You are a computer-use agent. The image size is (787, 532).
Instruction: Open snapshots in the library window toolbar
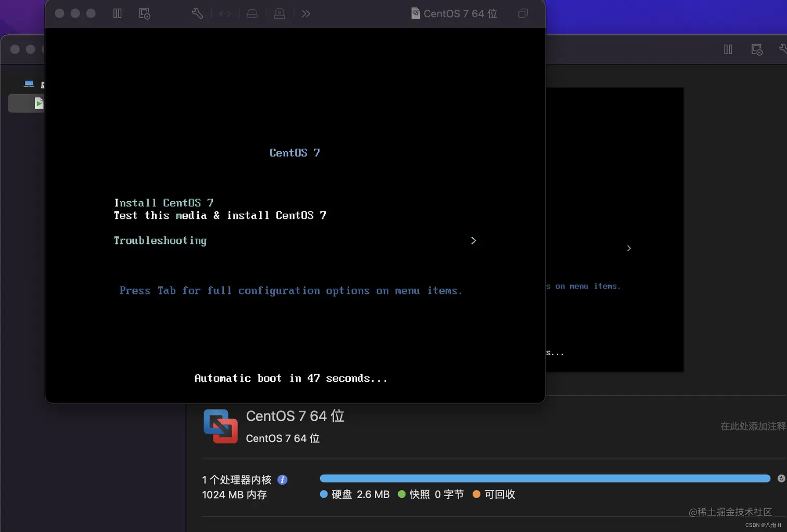[757, 49]
